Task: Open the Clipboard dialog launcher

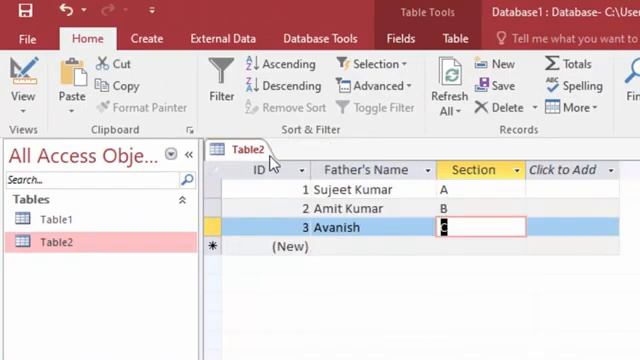Action: click(x=190, y=130)
